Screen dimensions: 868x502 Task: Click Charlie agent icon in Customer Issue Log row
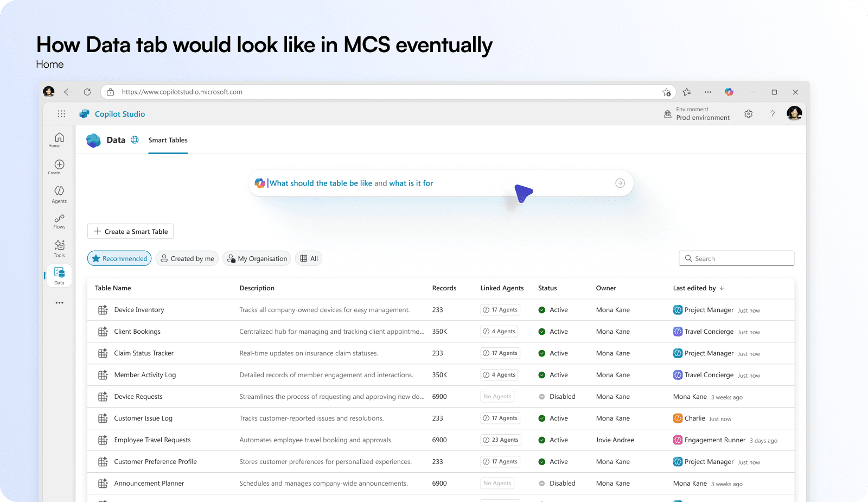(678, 418)
